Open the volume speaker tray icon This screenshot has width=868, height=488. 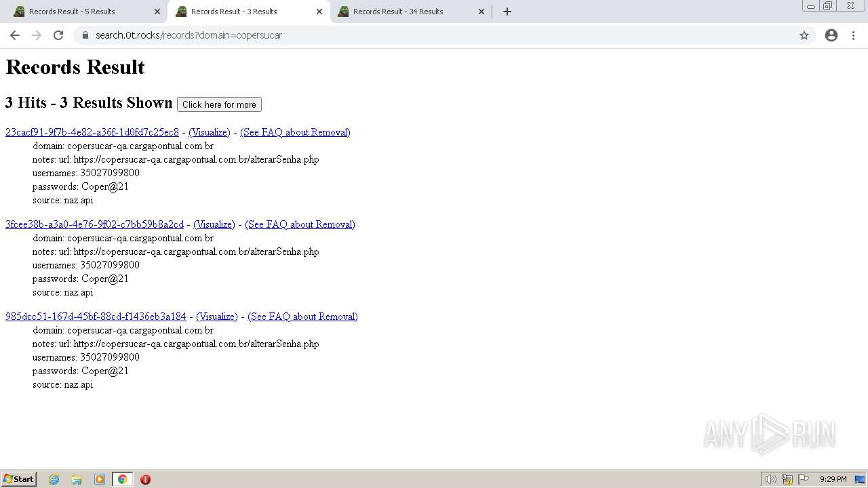(770, 479)
